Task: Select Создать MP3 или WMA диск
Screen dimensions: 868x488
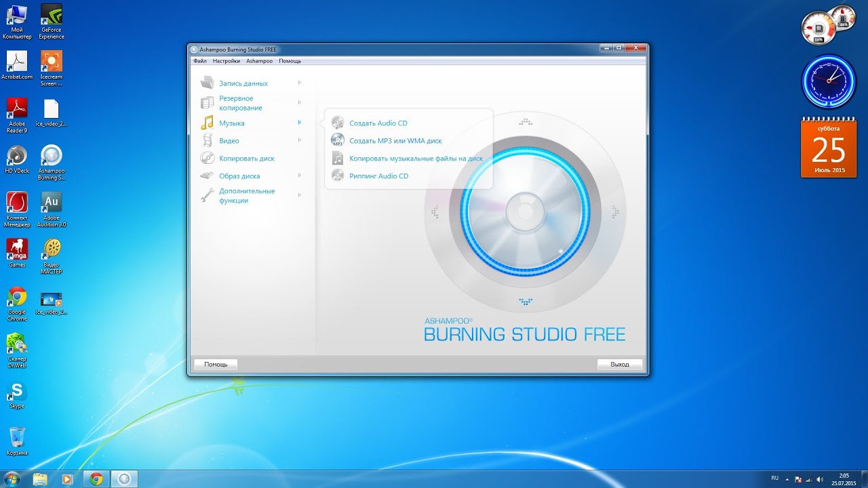Action: point(395,141)
